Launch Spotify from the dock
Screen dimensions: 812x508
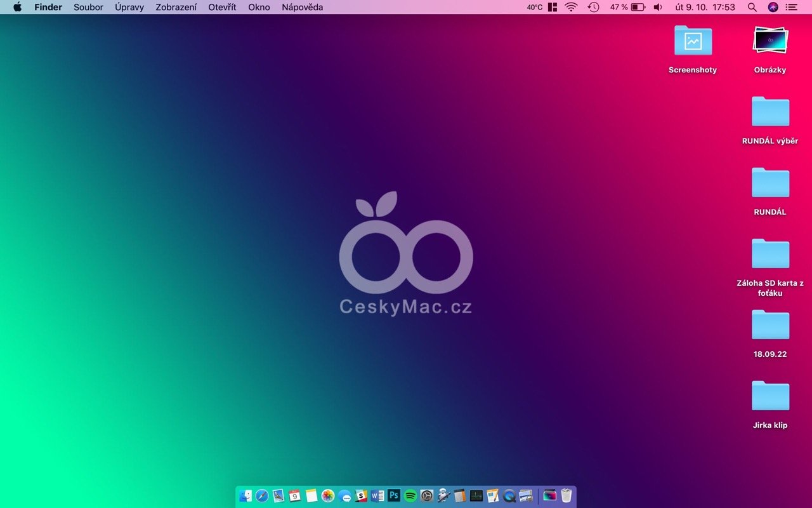[410, 496]
